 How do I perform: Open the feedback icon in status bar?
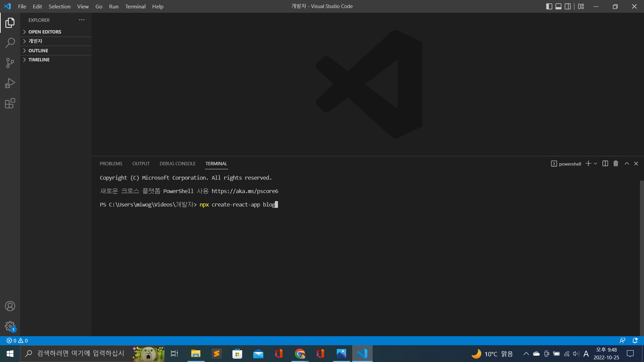coord(623,341)
